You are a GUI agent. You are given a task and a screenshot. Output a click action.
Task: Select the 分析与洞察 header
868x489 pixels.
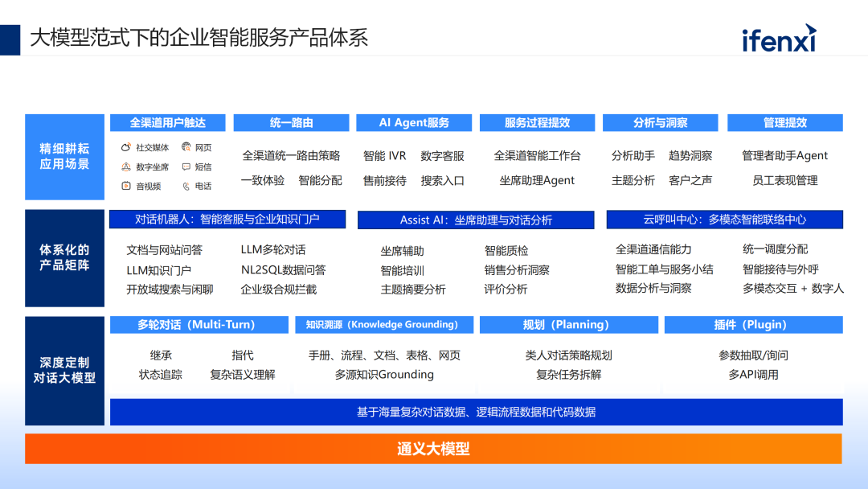click(x=661, y=123)
